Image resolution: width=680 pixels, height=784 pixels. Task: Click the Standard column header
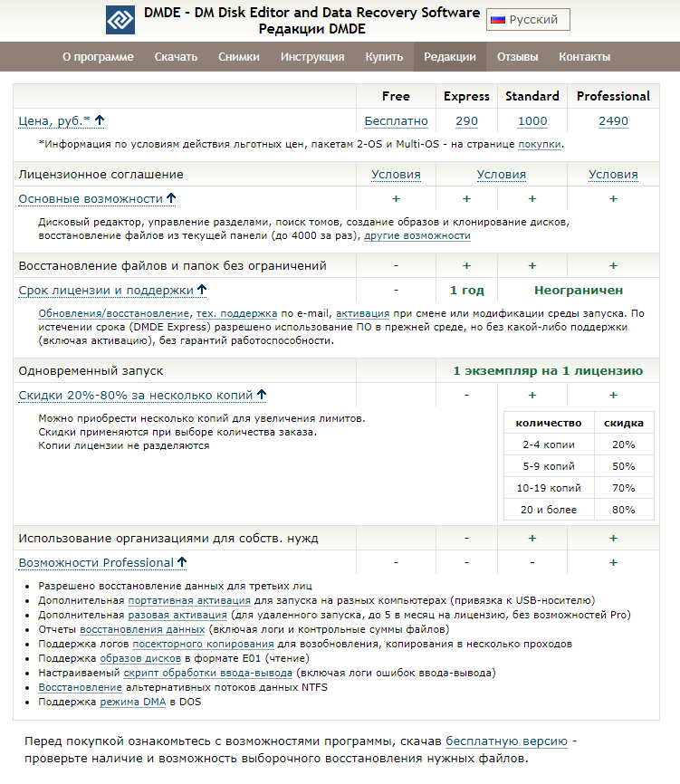tap(532, 96)
